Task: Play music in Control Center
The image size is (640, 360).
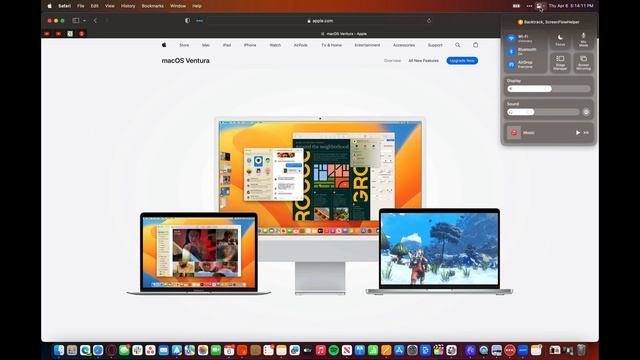Action: (x=578, y=133)
